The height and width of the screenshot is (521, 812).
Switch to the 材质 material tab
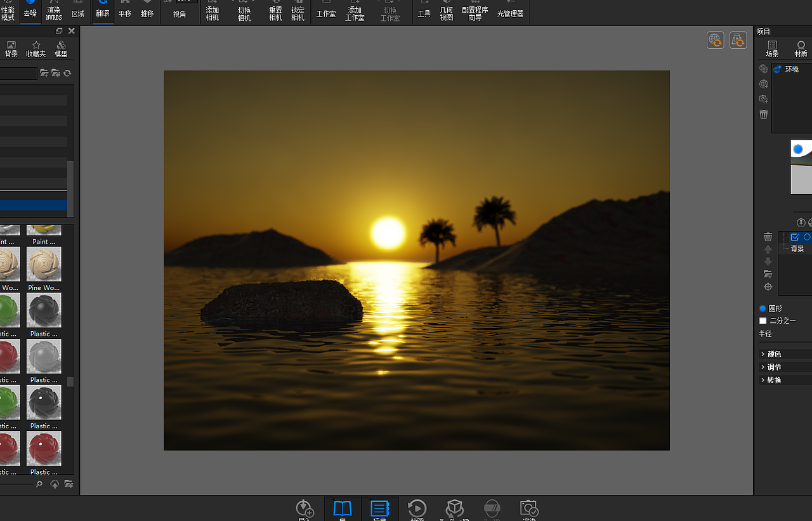801,49
